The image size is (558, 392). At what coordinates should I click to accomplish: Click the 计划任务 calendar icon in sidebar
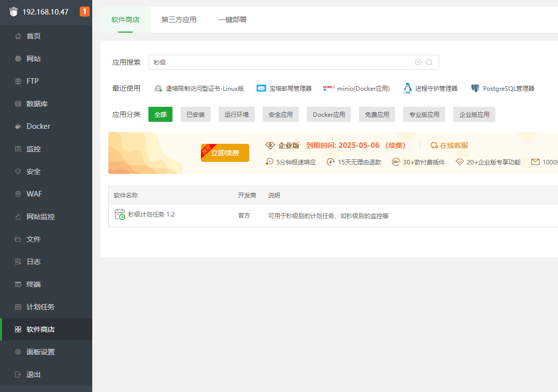18,307
